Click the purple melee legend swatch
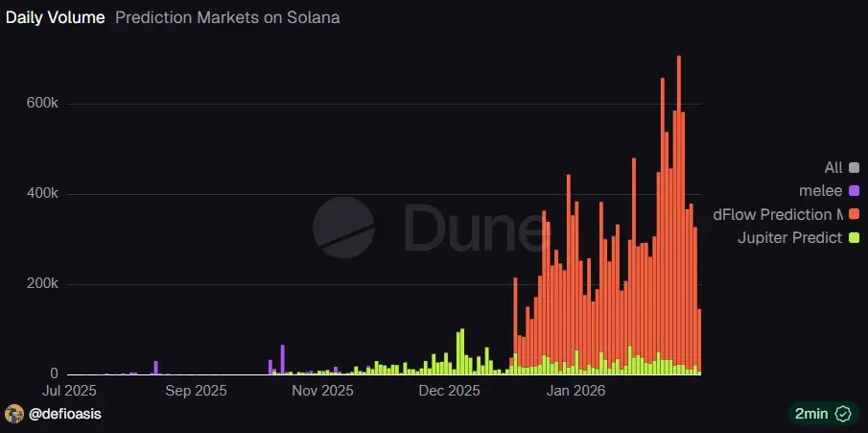 point(855,191)
